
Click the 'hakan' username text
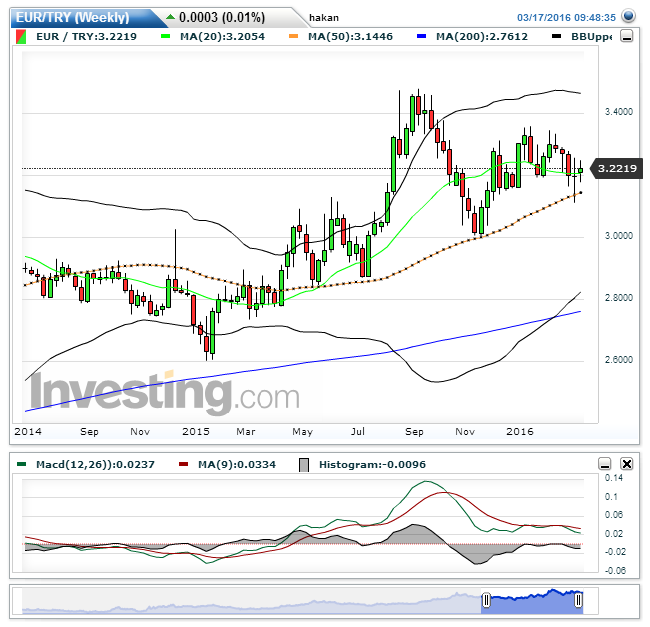coord(324,18)
